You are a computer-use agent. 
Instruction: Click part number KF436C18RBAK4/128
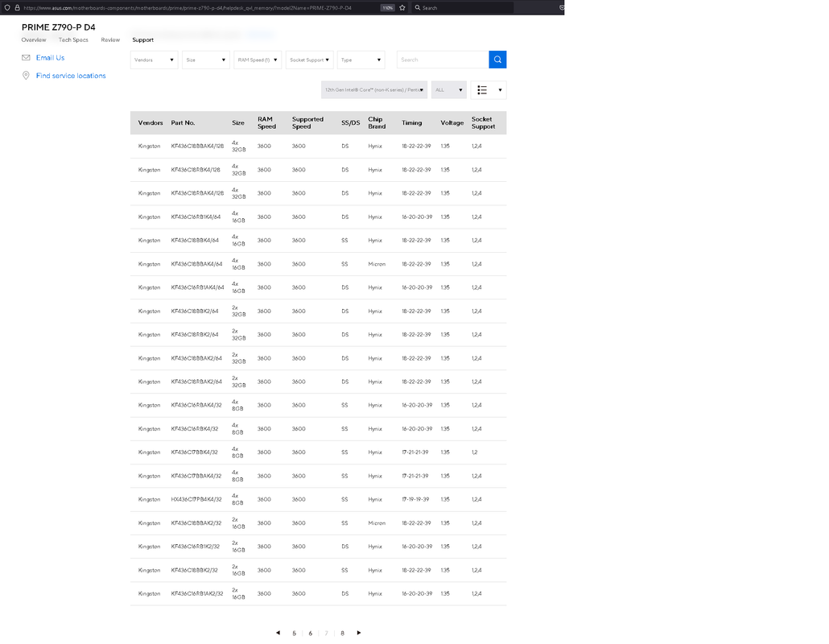pos(197,193)
